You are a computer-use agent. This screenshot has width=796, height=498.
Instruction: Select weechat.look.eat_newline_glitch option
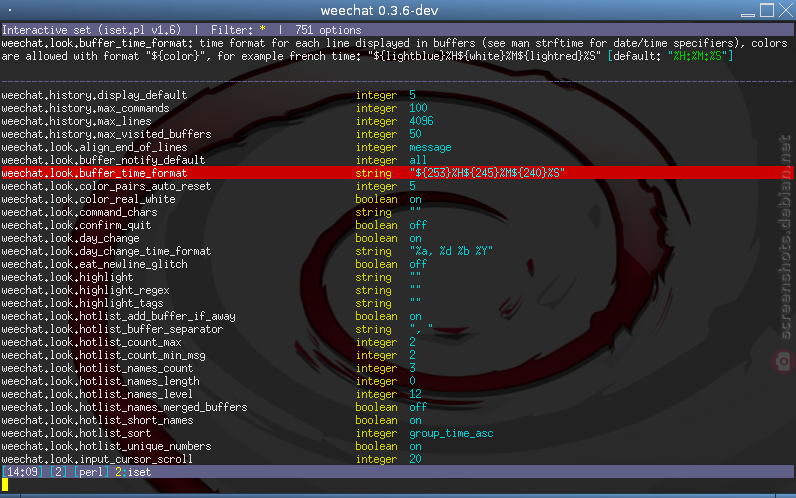398,264
